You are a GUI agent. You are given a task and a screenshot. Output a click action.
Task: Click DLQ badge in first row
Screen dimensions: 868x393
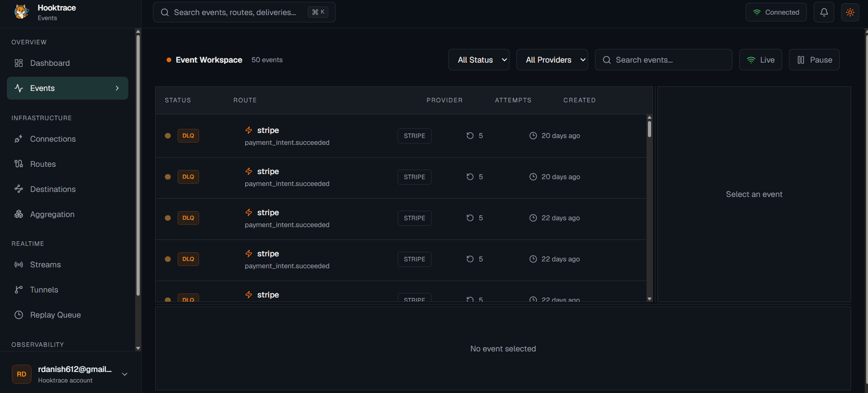(188, 136)
